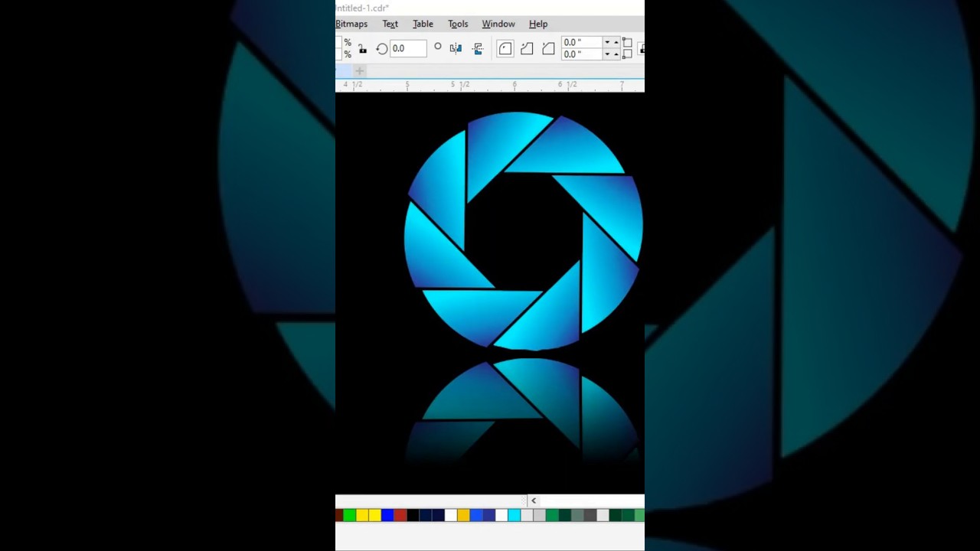The image size is (980, 551).
Task: Click the angle of rotation field
Action: click(408, 48)
